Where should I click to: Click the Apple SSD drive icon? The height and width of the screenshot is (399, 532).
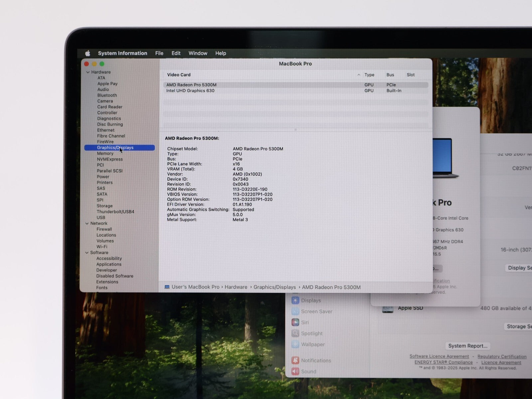[x=387, y=309]
